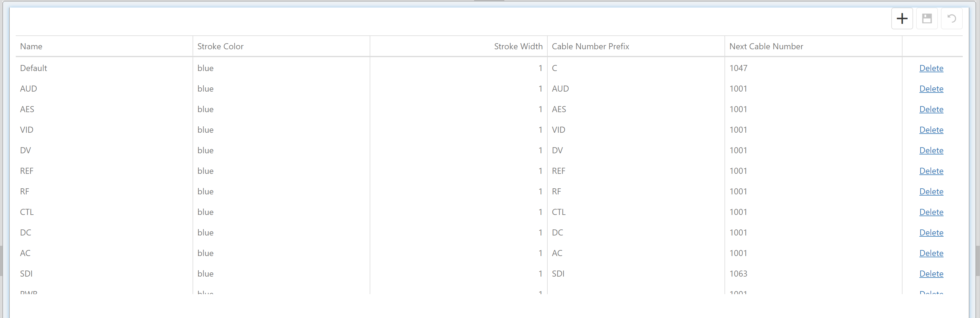980x318 pixels.
Task: Delete the Default cable type row
Action: coord(931,68)
